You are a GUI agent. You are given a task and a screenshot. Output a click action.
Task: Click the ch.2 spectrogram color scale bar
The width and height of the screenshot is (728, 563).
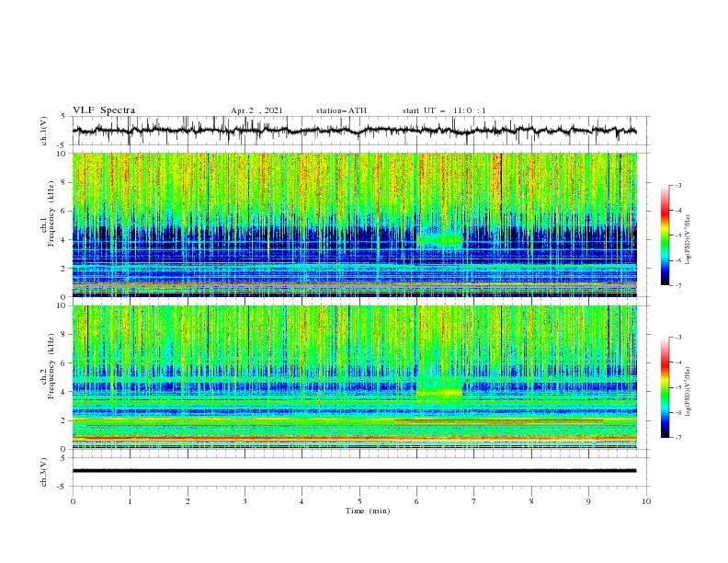click(x=665, y=387)
